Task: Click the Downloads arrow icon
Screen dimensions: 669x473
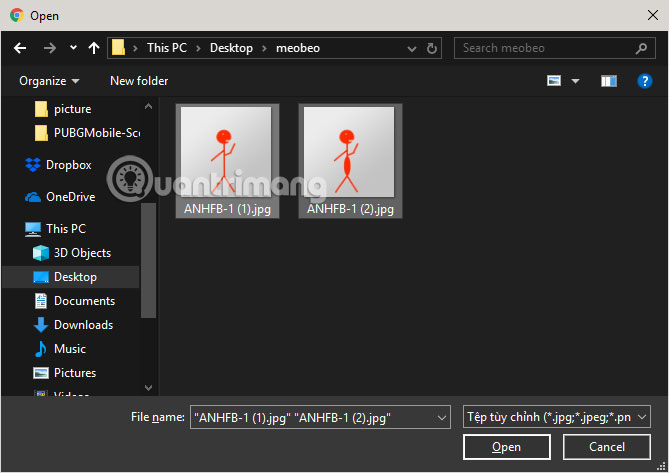Action: 41,325
